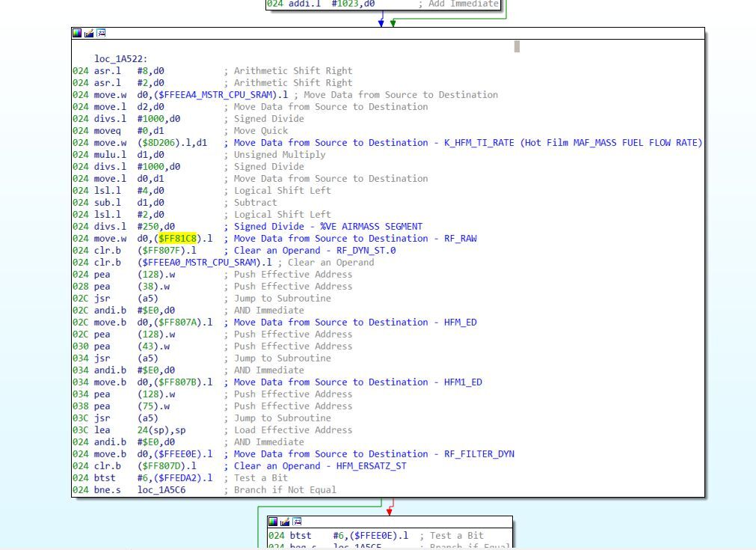Click the RF_FILTER_DYN comment
Image resolution: width=756 pixels, height=550 pixels.
(x=479, y=454)
